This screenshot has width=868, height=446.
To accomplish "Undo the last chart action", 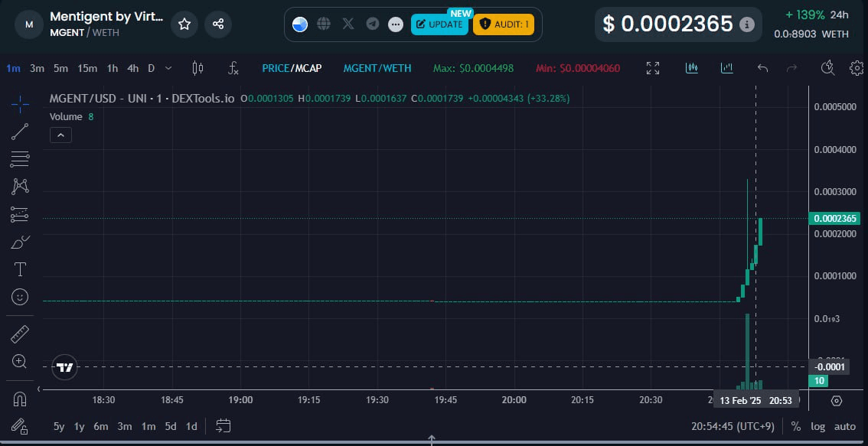I will [762, 68].
